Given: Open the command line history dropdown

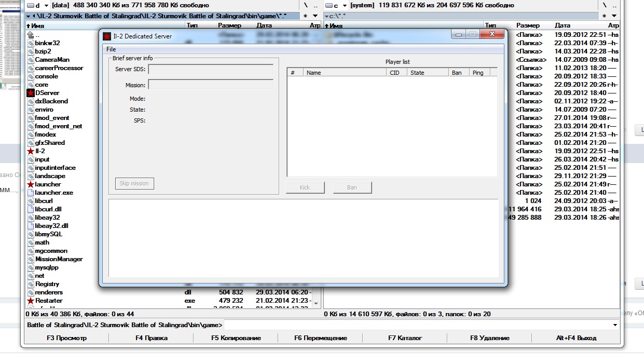Looking at the screenshot, I should (615, 325).
